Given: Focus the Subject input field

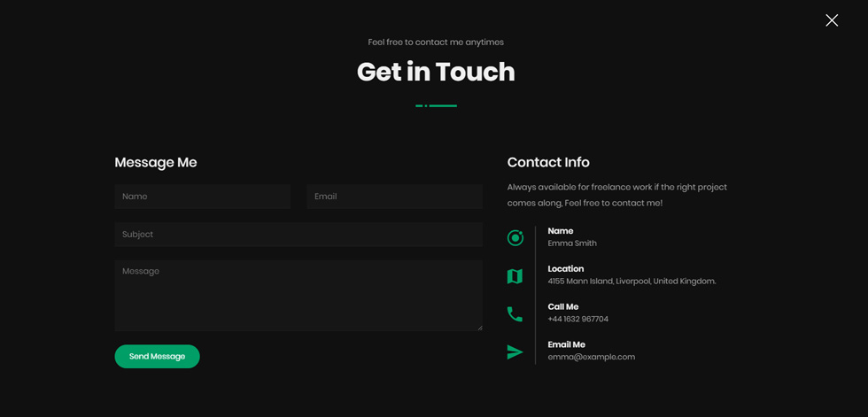Looking at the screenshot, I should pyautogui.click(x=298, y=235).
